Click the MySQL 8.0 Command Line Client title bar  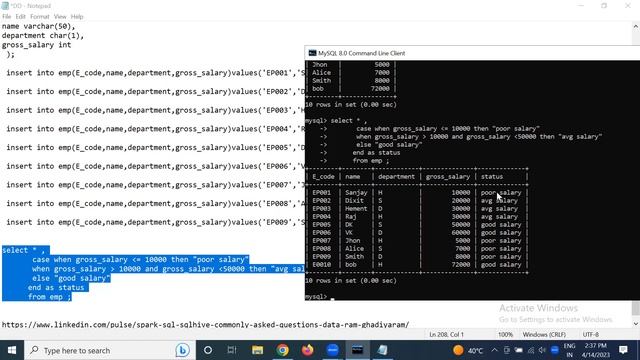click(472, 53)
